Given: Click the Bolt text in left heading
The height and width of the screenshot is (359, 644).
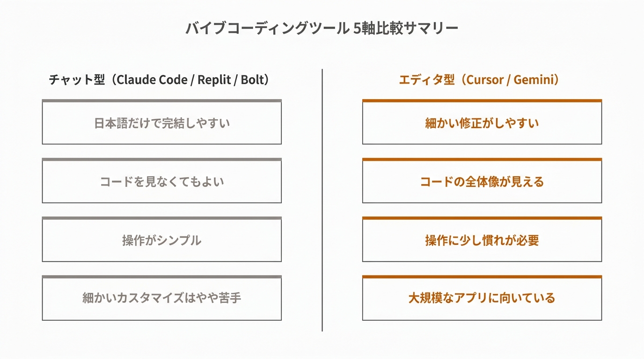Looking at the screenshot, I should [252, 80].
